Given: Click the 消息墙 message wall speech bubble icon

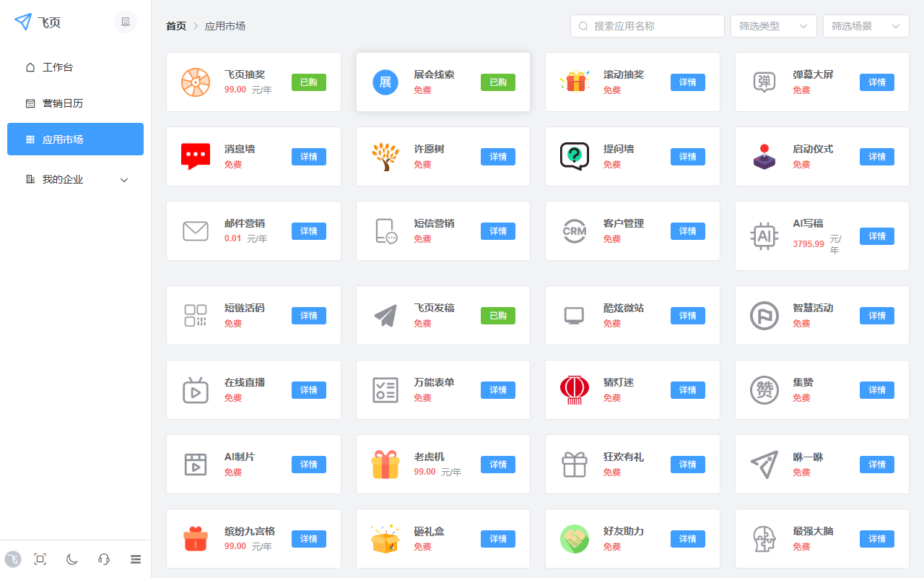Looking at the screenshot, I should coord(195,156).
